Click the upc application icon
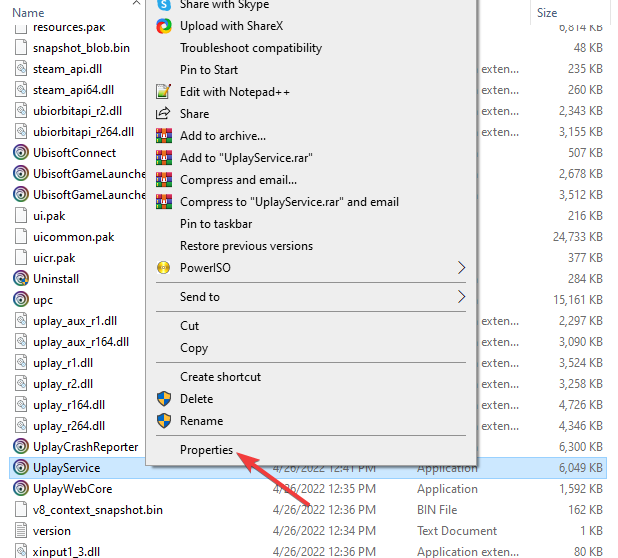 tap(21, 299)
